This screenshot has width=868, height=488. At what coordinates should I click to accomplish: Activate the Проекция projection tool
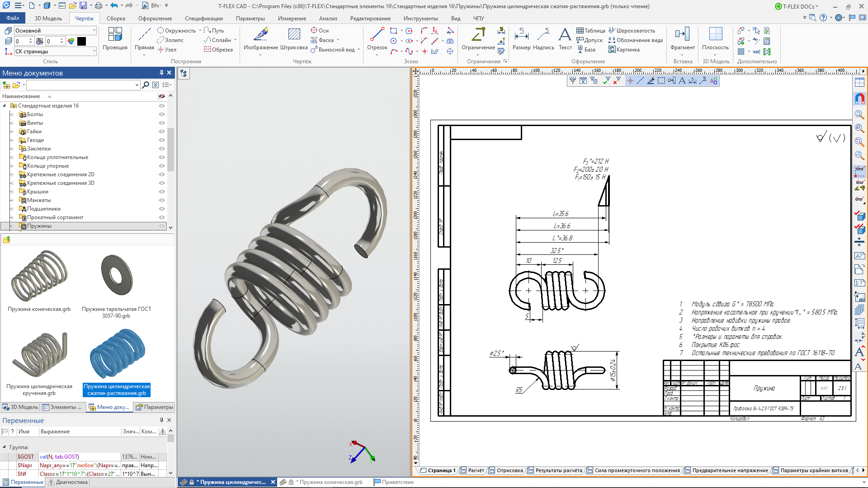coord(115,39)
